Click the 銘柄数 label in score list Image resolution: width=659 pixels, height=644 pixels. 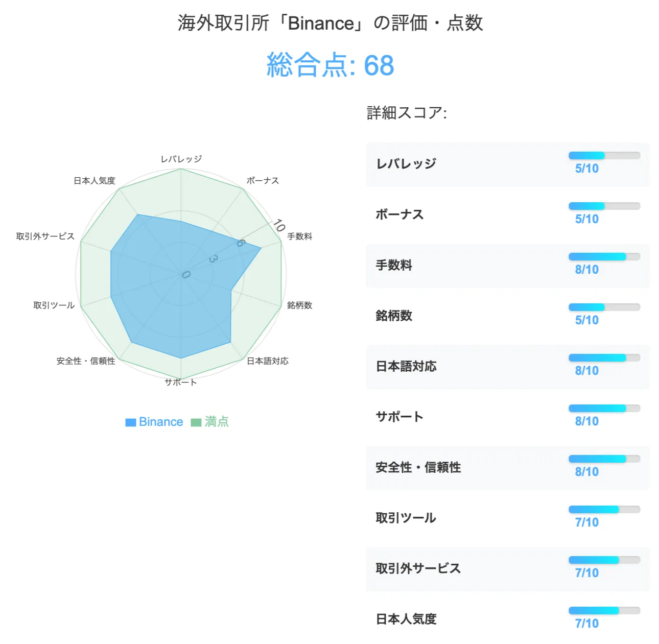pos(394,316)
